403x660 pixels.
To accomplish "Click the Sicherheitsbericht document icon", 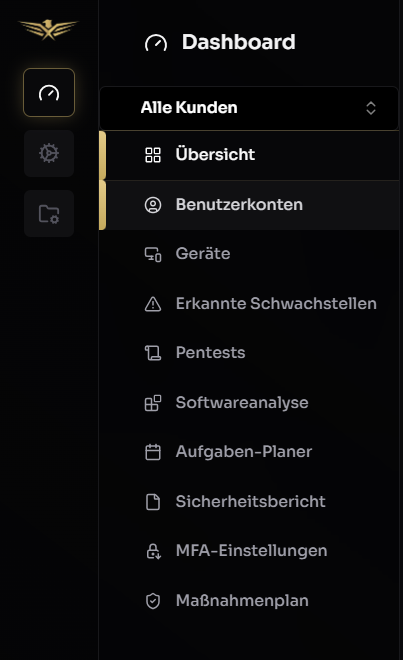I will coord(153,502).
